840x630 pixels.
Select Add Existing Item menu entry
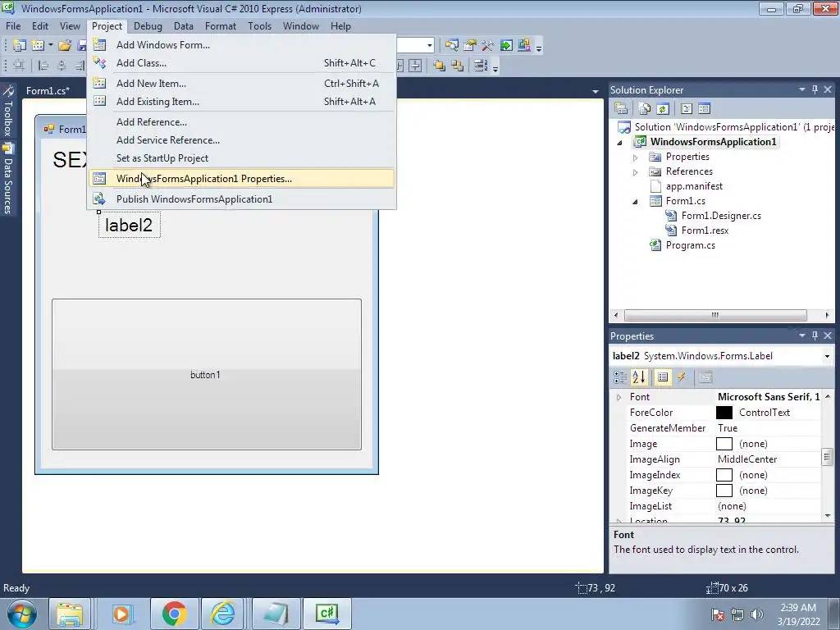[242, 102]
